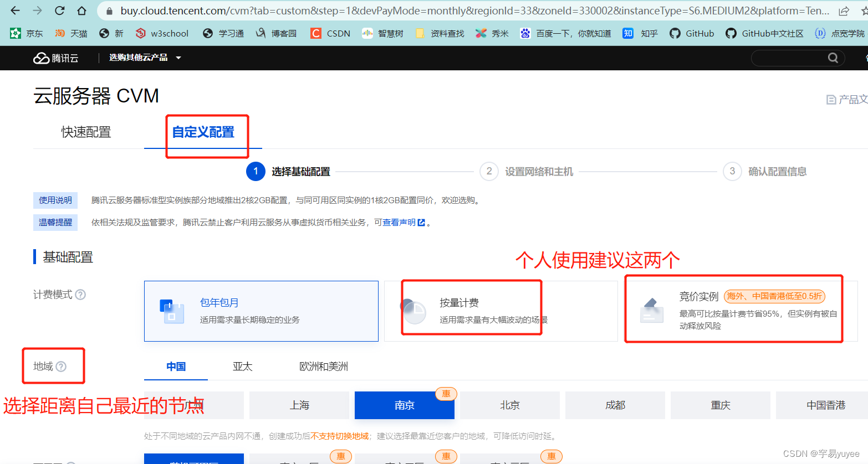
Task: Open the 智慧树 bookmark
Action: [x=382, y=34]
